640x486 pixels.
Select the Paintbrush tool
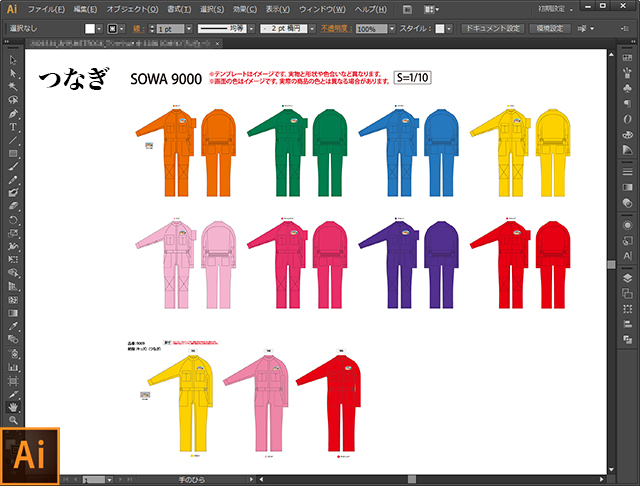click(13, 166)
